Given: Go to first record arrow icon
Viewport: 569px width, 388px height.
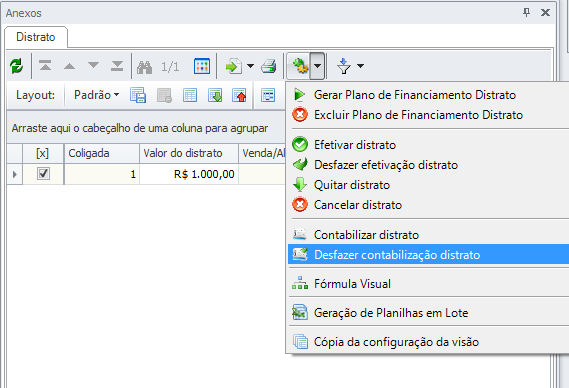Looking at the screenshot, I should (x=45, y=66).
